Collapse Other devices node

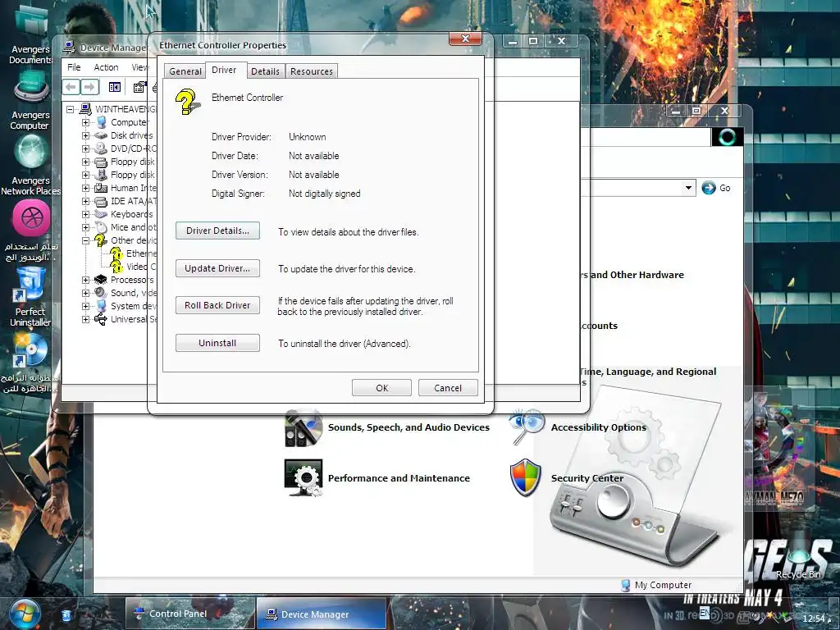tap(85, 240)
